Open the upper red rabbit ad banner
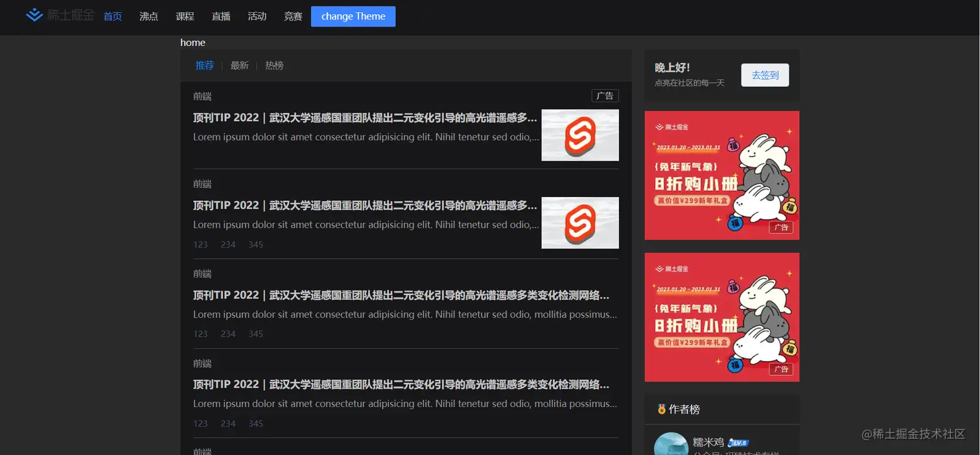Viewport: 980px width, 455px height. click(x=722, y=175)
